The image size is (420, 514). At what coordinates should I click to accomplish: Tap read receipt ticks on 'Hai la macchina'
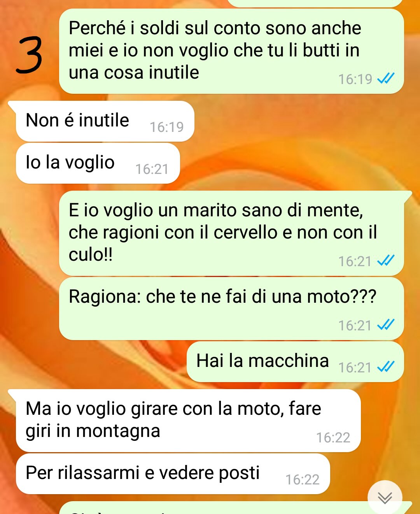(x=386, y=367)
